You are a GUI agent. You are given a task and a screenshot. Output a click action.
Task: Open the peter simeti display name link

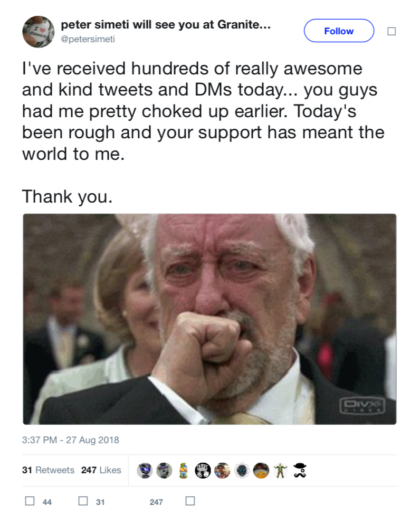[x=166, y=25]
